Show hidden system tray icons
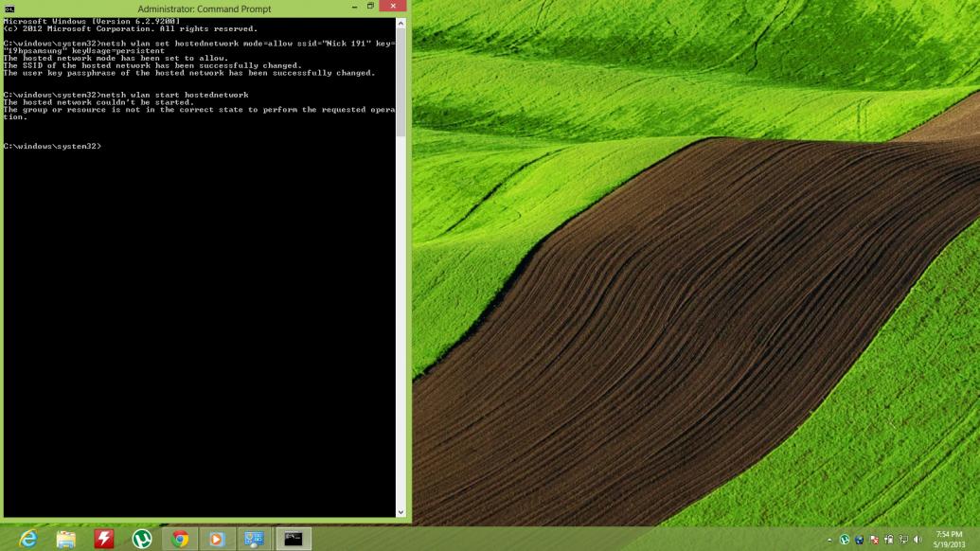Image resolution: width=980 pixels, height=551 pixels. click(x=830, y=540)
